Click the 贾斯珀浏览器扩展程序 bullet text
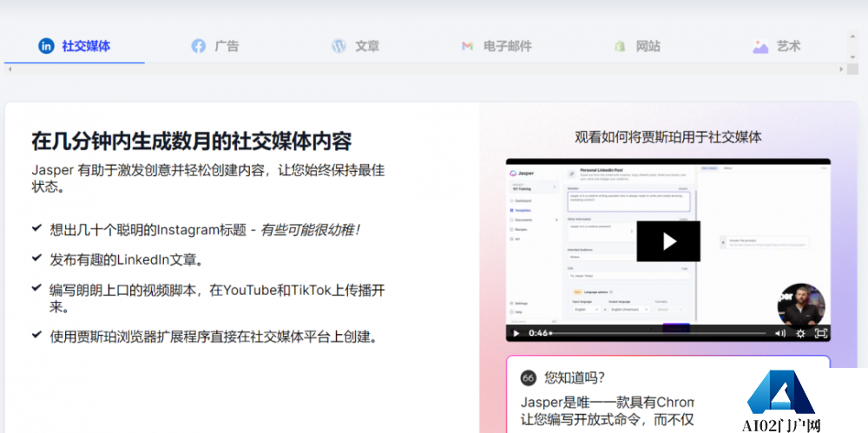This screenshot has height=433, width=868. [214, 336]
